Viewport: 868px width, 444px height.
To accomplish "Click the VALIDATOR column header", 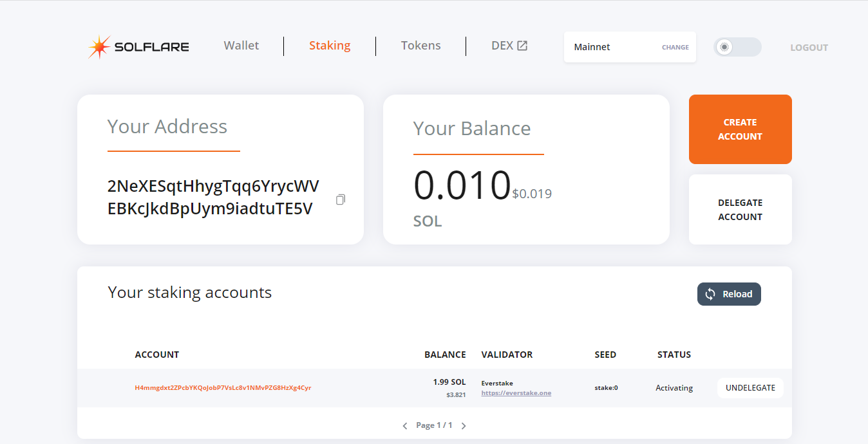I will (x=507, y=355).
